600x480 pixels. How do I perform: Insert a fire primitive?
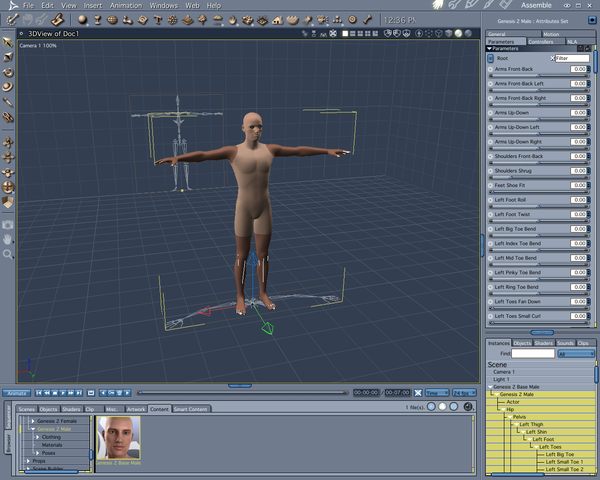point(233,20)
